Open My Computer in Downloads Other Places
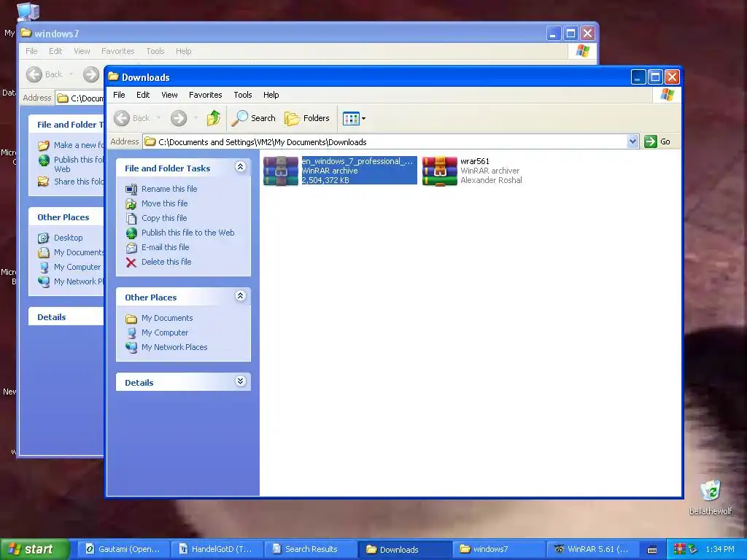The height and width of the screenshot is (560, 747). click(x=164, y=332)
